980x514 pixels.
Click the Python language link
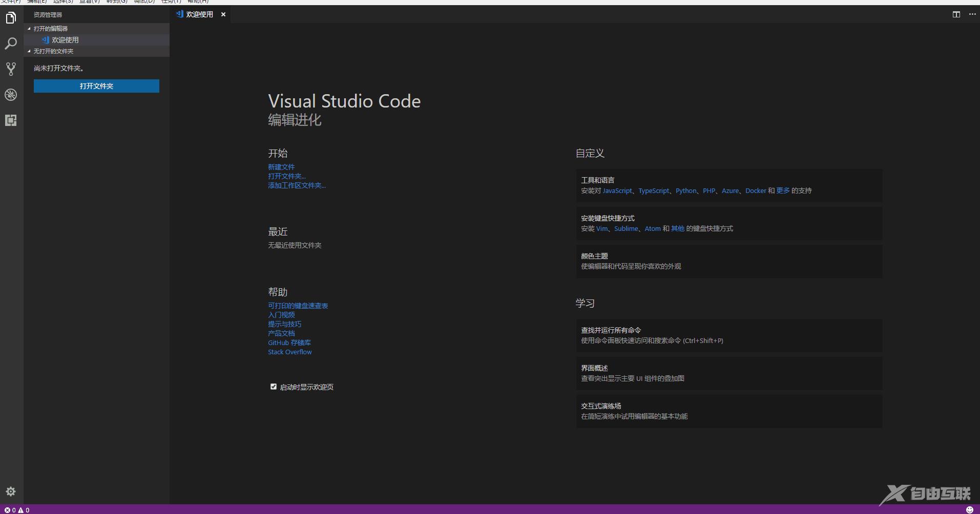(x=686, y=190)
